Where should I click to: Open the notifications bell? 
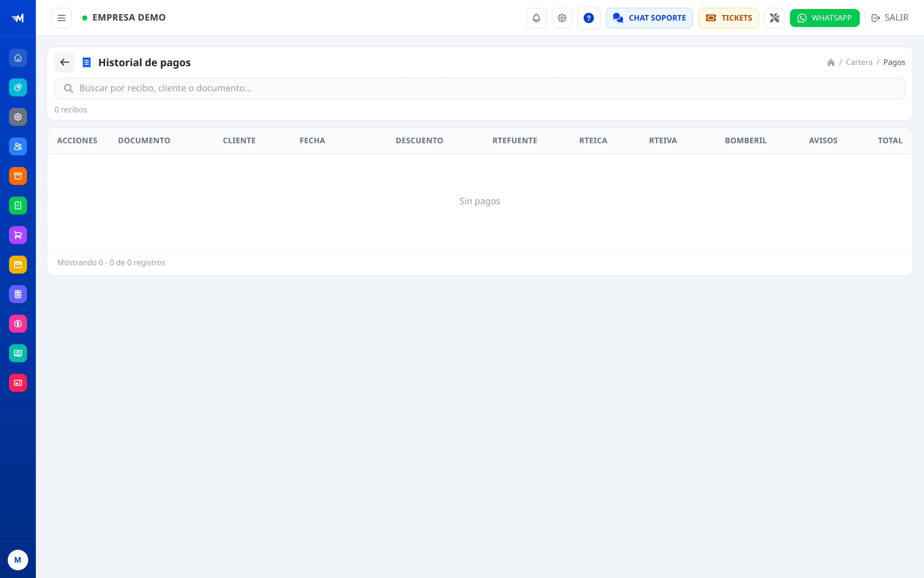[536, 18]
